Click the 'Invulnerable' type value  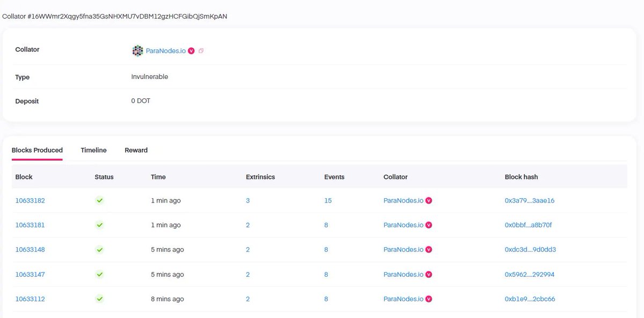[x=150, y=77]
